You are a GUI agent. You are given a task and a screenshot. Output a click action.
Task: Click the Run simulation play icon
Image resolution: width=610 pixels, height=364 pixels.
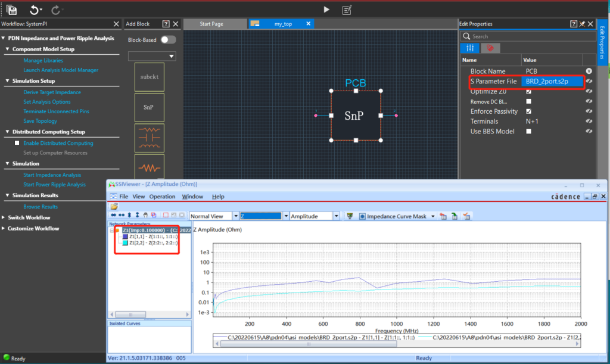326,10
